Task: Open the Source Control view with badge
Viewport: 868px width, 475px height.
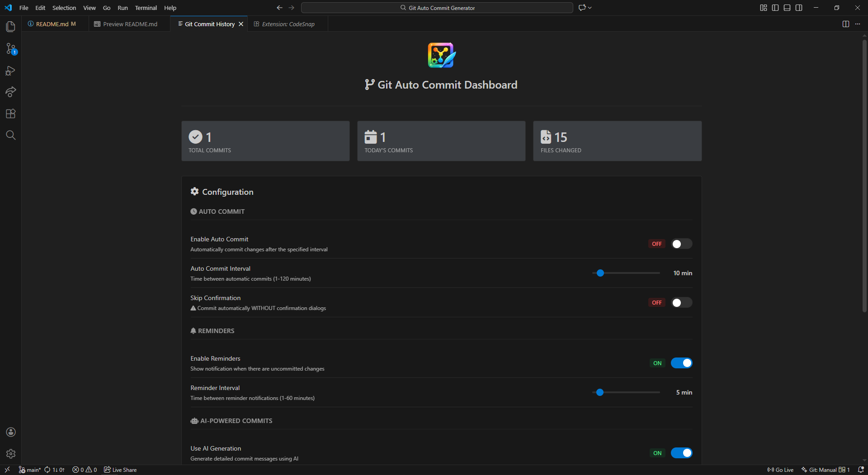Action: click(10, 49)
